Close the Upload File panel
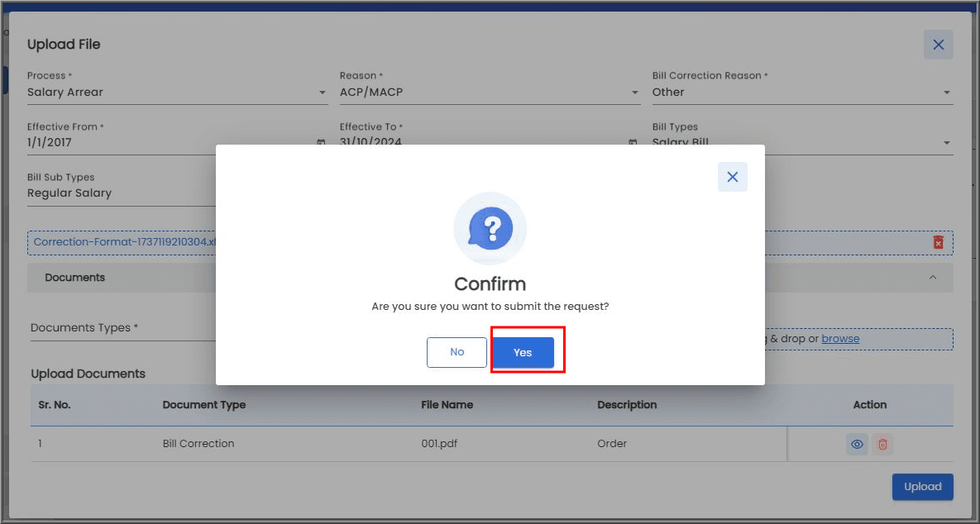Screen dimensions: 980x524 pos(938,45)
